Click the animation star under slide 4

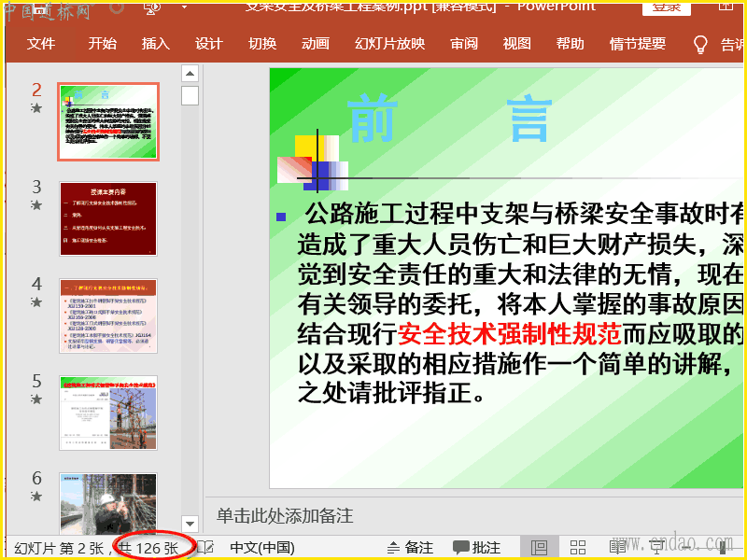[x=36, y=302]
